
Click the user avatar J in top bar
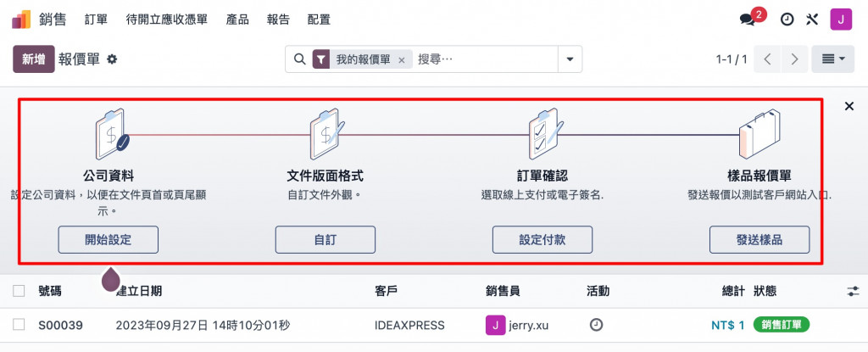pos(841,20)
